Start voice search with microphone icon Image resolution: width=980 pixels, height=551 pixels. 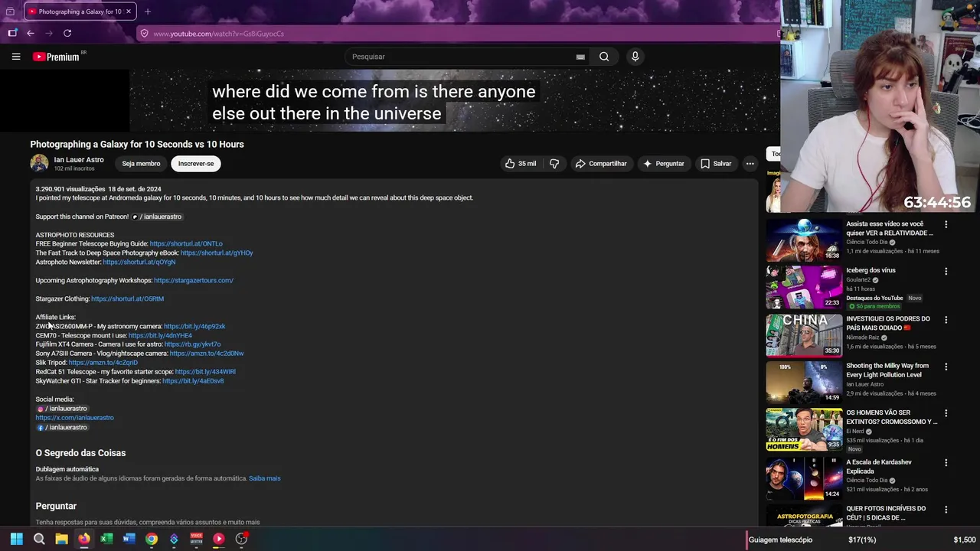coord(635,57)
